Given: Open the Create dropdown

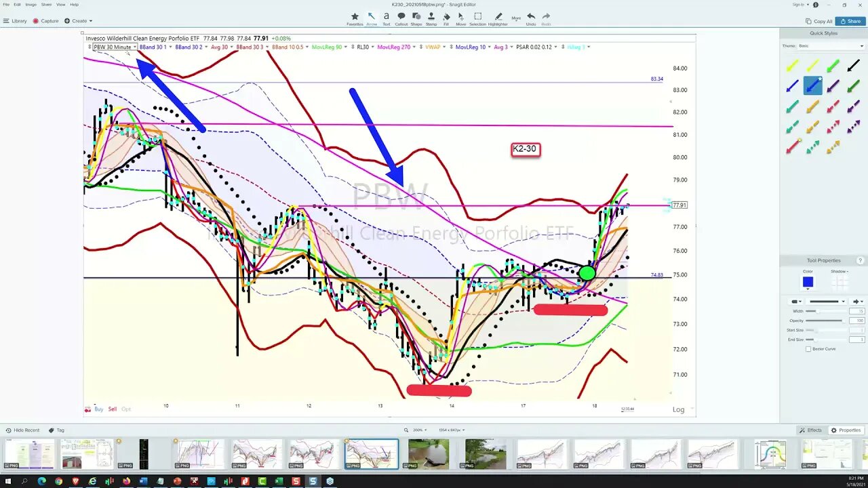Looking at the screenshot, I should [79, 21].
